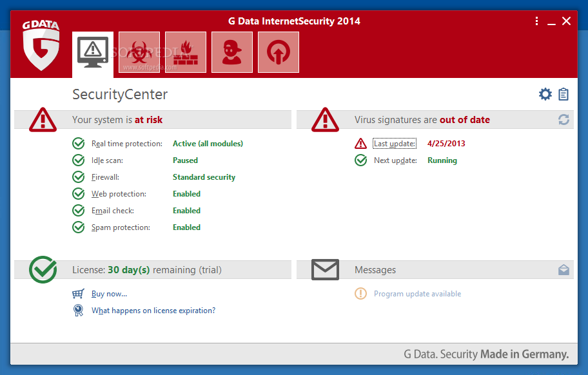Click the shopping cart icon
588x375 pixels.
pos(79,294)
